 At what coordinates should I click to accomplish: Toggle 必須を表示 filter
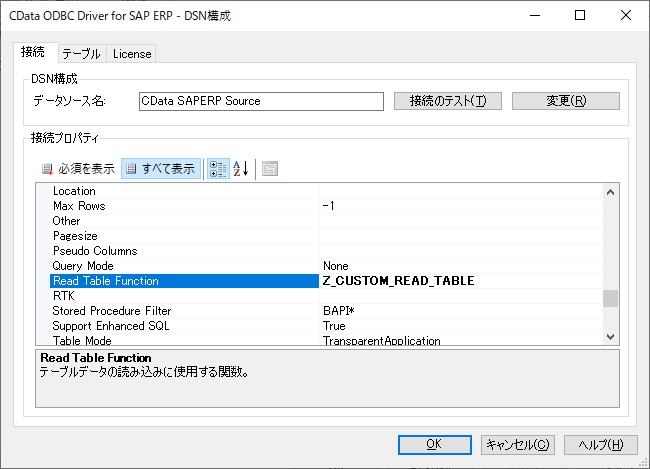78,168
